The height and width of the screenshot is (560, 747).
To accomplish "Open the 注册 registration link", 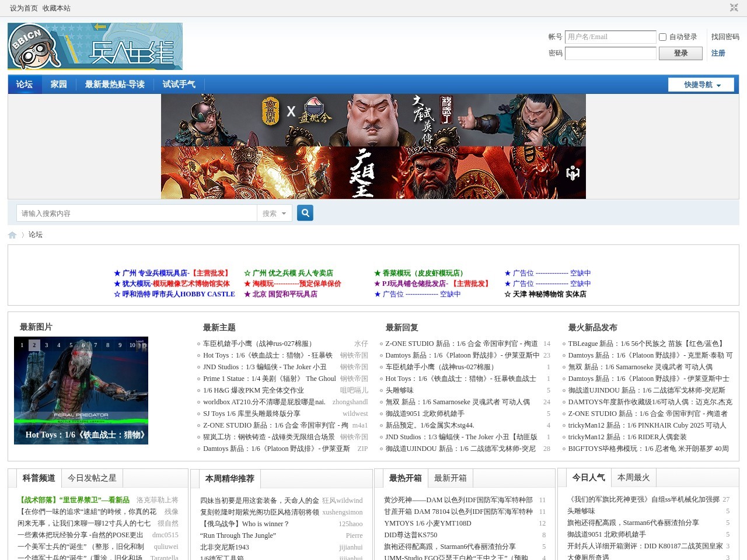I will tap(717, 53).
